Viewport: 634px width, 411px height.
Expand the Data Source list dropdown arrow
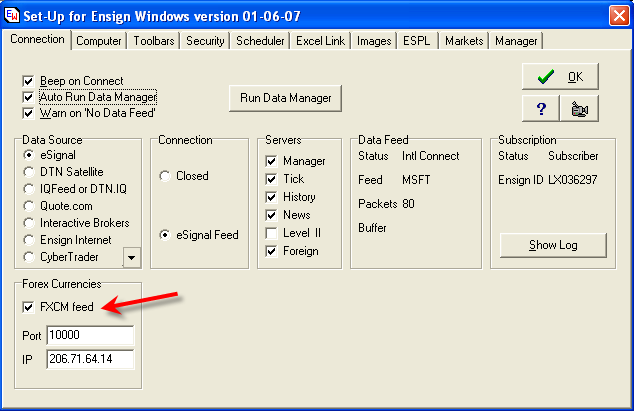(132, 258)
